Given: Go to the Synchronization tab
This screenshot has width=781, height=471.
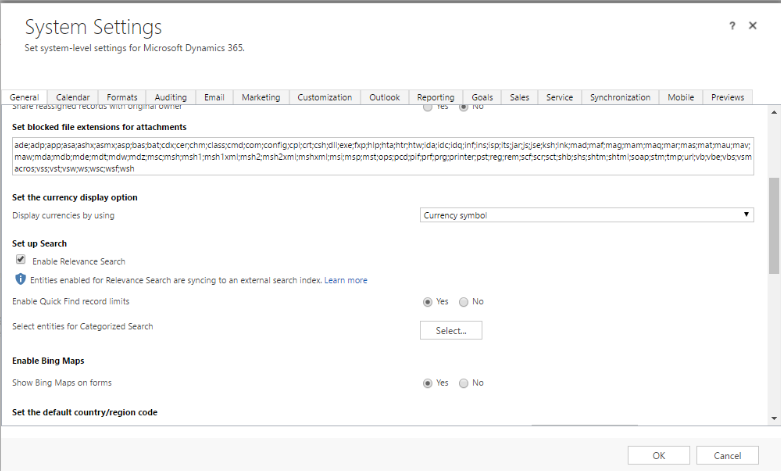Looking at the screenshot, I should coord(620,97).
